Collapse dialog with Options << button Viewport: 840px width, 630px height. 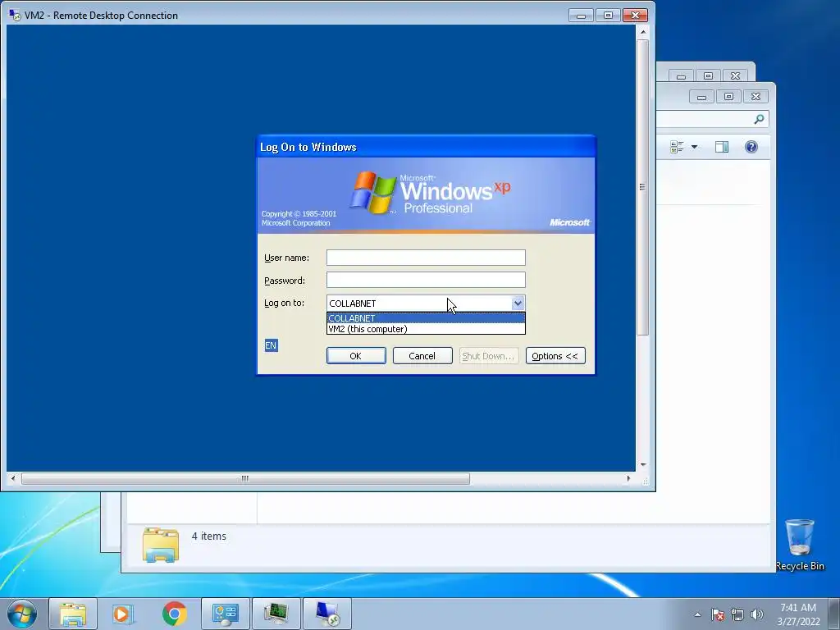pos(555,356)
